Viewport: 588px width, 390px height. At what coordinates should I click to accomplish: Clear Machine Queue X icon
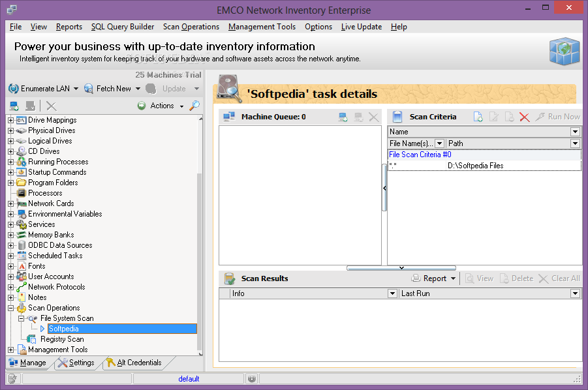[x=373, y=117]
